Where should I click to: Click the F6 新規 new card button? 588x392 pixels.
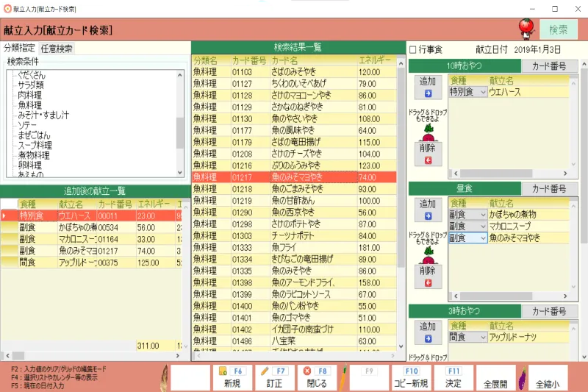[232, 377]
